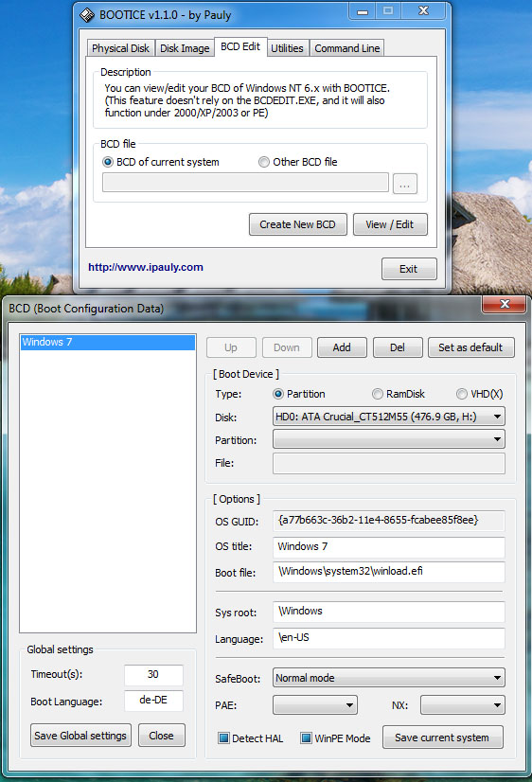
Task: Open the SafeBoot Normal mode dropdown
Action: (389, 678)
